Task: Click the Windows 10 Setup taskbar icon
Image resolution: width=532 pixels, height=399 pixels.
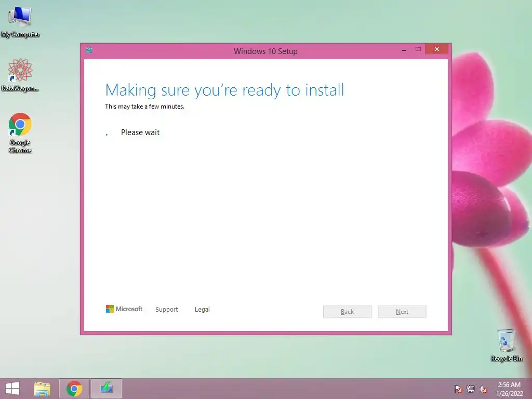Action: point(107,389)
